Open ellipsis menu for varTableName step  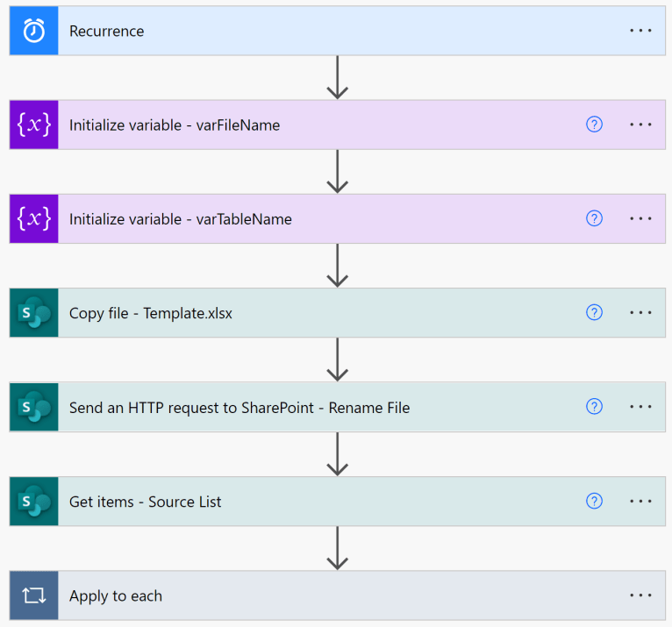tap(641, 218)
